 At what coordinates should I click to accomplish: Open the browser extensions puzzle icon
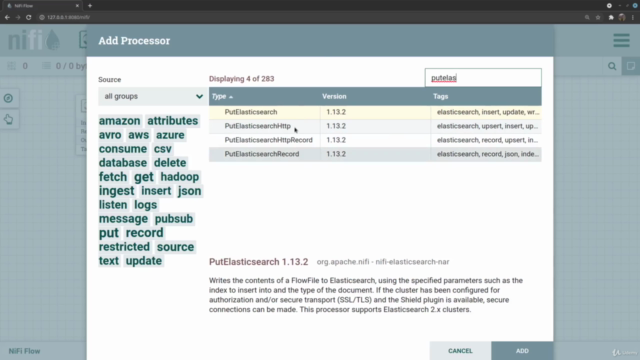(x=611, y=17)
